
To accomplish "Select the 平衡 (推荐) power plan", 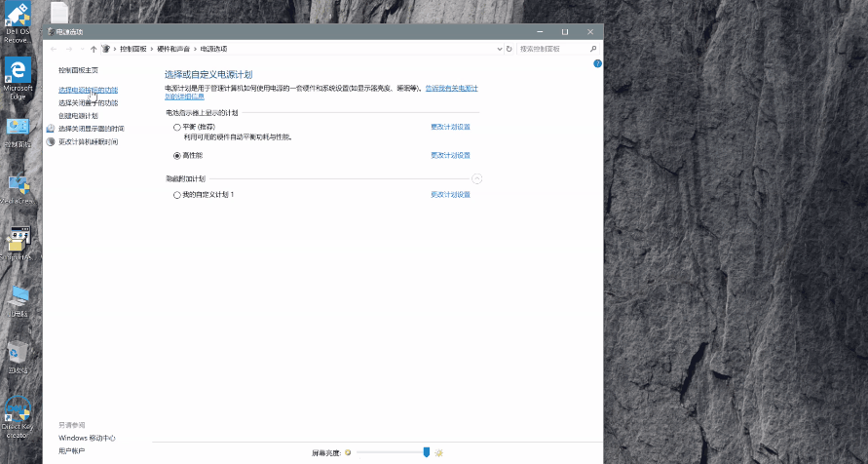I will pyautogui.click(x=177, y=127).
